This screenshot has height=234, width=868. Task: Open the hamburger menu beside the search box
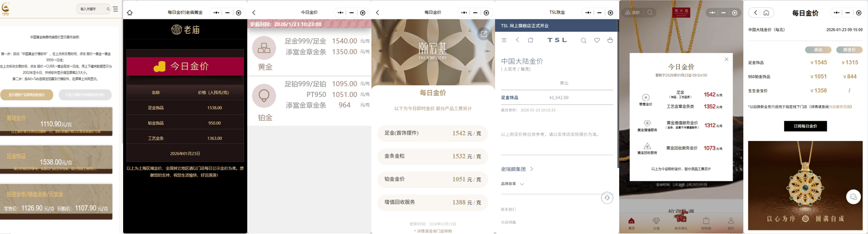click(x=115, y=9)
